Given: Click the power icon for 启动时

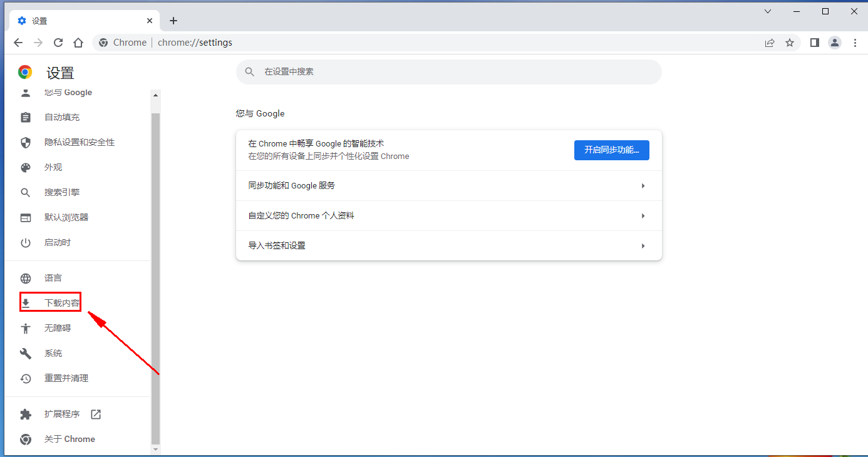Looking at the screenshot, I should (26, 242).
